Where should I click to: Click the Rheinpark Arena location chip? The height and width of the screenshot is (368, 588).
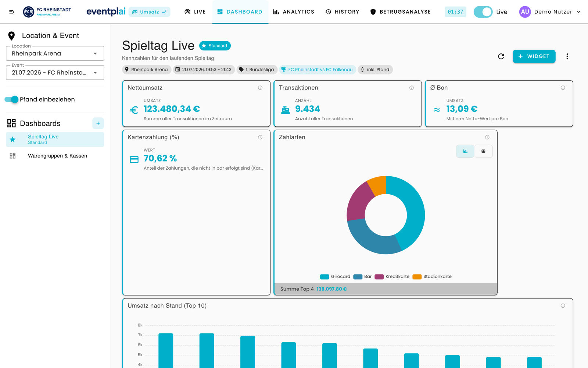point(146,70)
